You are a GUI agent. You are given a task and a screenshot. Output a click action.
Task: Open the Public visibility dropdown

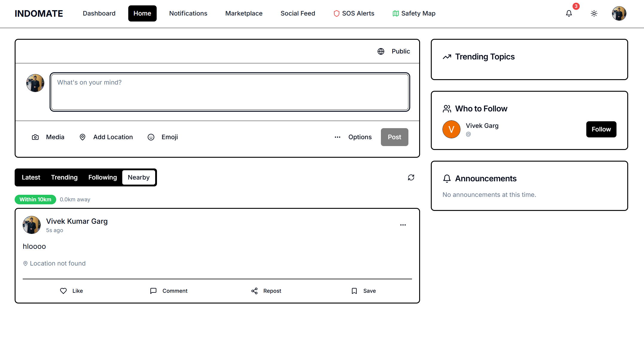(394, 51)
